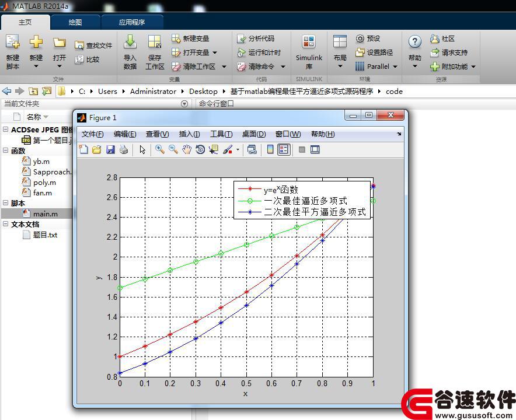Open the Clear Workspace (清除工作区) dropdown

[x=224, y=66]
